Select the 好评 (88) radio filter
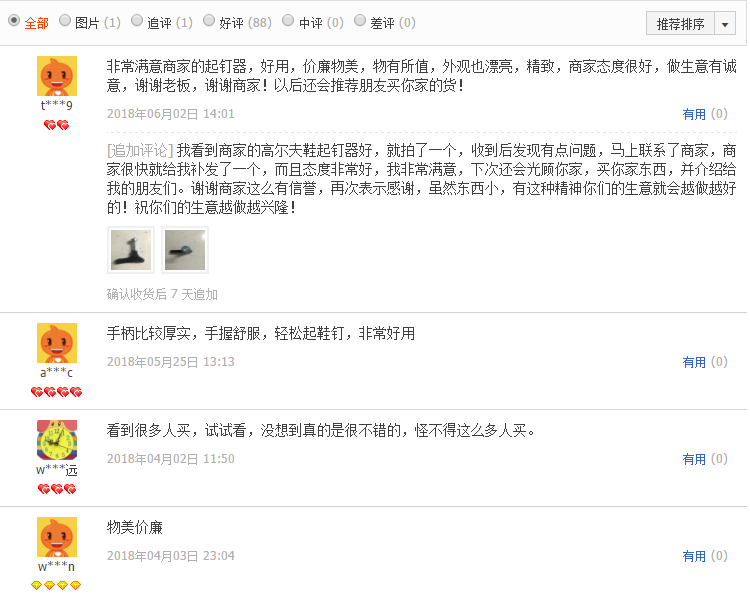This screenshot has width=750, height=603. point(209,21)
